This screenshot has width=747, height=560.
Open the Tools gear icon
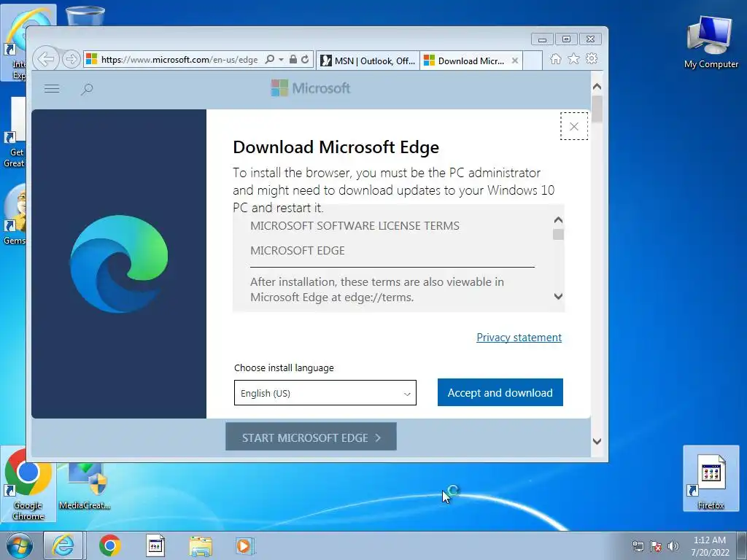coord(592,59)
